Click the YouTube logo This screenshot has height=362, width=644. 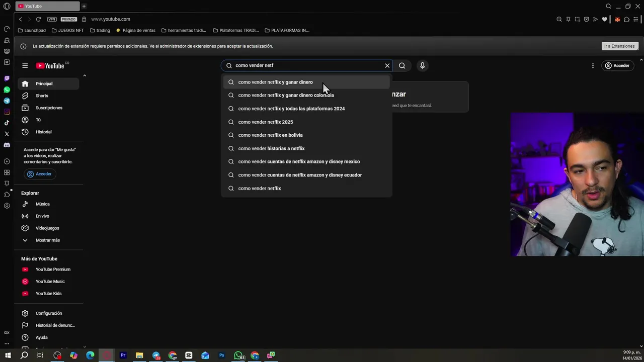pyautogui.click(x=50, y=65)
